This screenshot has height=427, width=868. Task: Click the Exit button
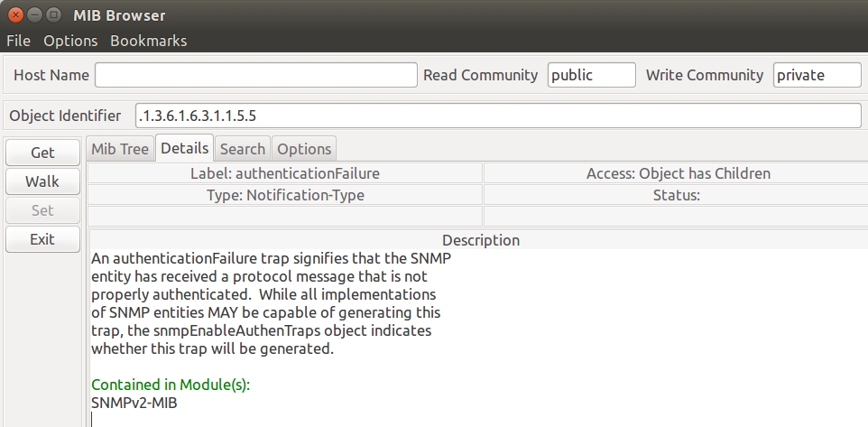(42, 239)
